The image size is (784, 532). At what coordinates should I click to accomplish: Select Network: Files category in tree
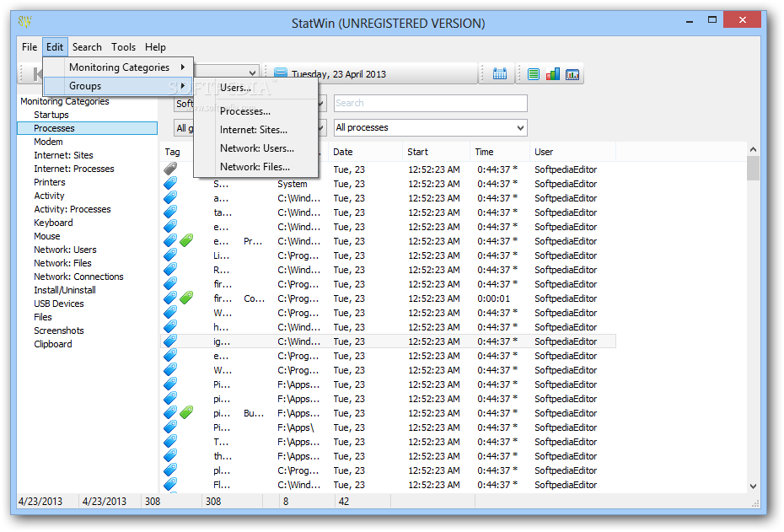point(62,263)
